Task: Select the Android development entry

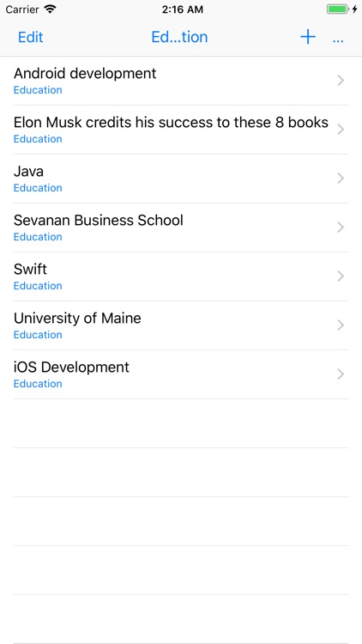Action: pos(181,81)
